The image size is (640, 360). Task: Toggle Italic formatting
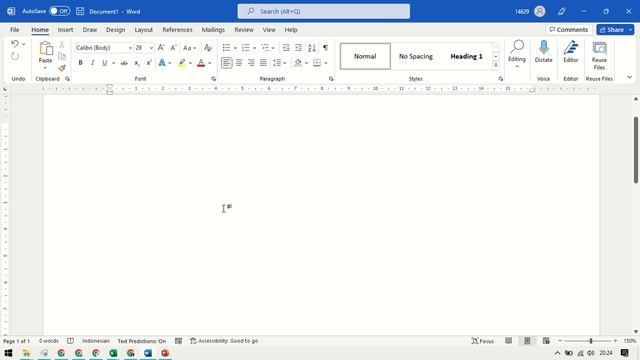93,63
